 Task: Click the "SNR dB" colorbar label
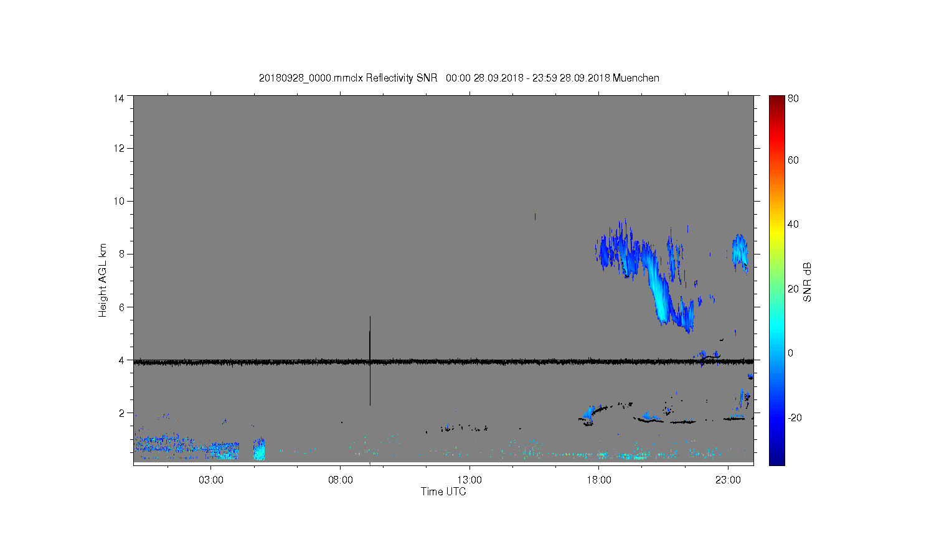click(x=807, y=282)
